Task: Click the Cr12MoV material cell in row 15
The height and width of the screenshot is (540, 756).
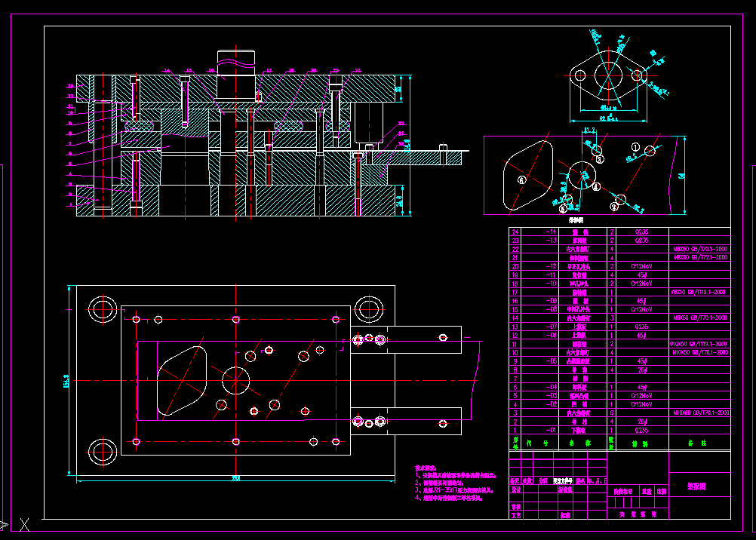Action: (641, 309)
